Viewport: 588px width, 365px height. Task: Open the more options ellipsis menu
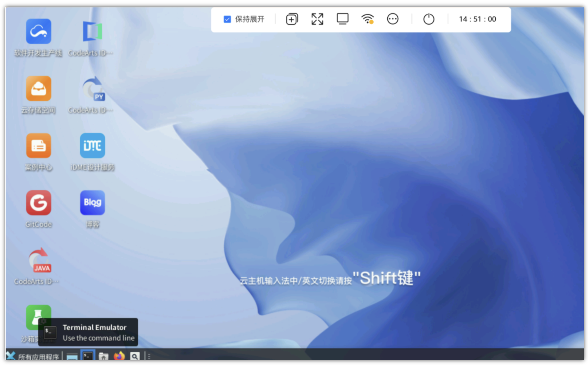[392, 19]
